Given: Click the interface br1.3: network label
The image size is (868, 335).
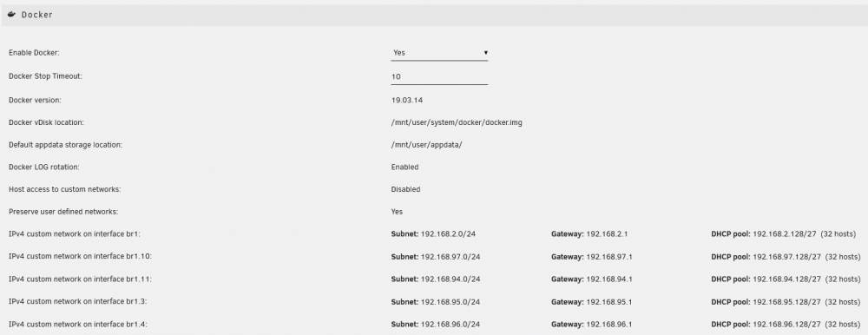Looking at the screenshot, I should click(x=78, y=302).
